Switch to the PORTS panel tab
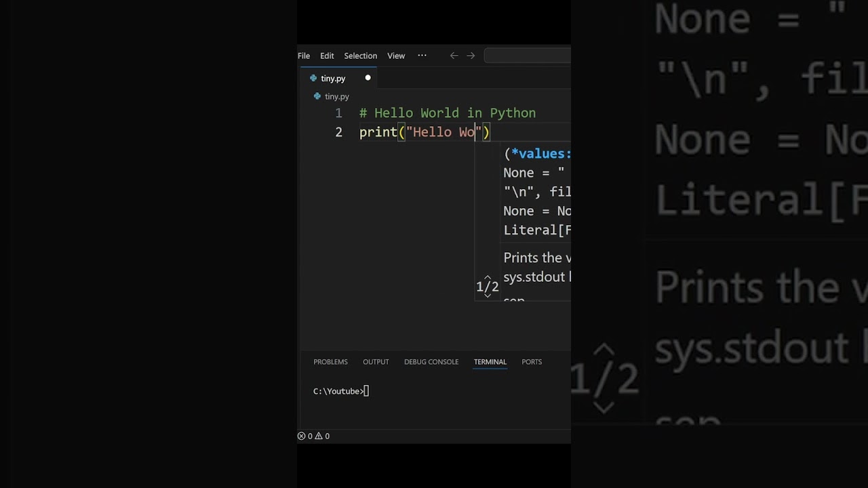The image size is (868, 488). 532,362
